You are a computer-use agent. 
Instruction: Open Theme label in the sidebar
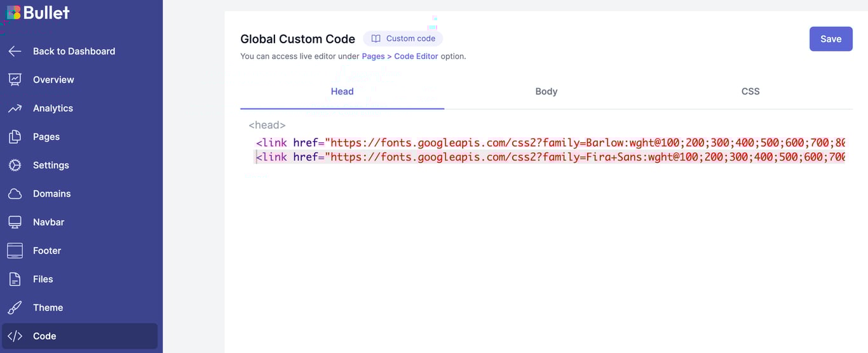click(x=48, y=308)
